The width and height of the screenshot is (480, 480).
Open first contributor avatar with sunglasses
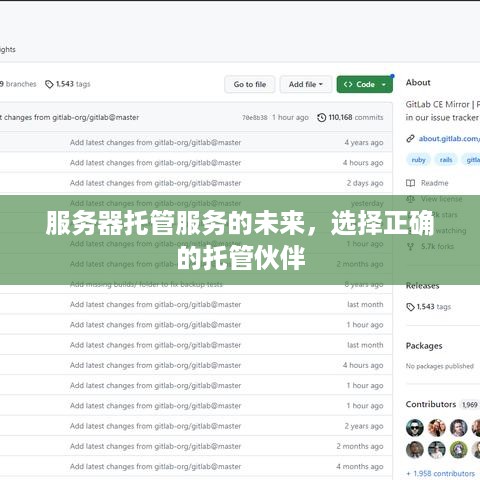coord(415,428)
